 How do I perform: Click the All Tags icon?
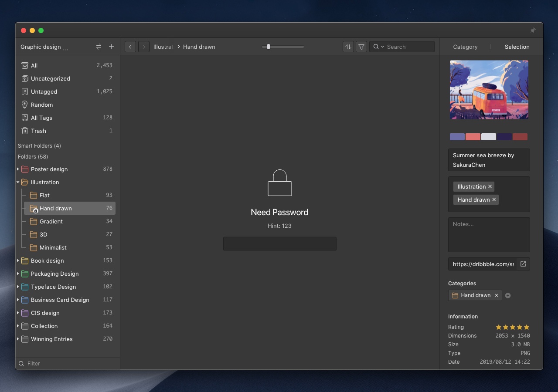point(25,118)
